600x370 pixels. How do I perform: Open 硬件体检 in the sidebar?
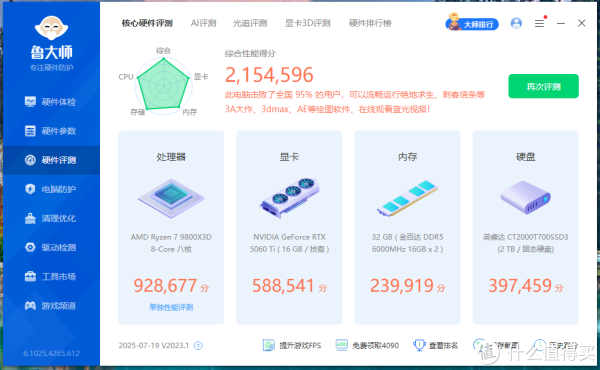51,102
